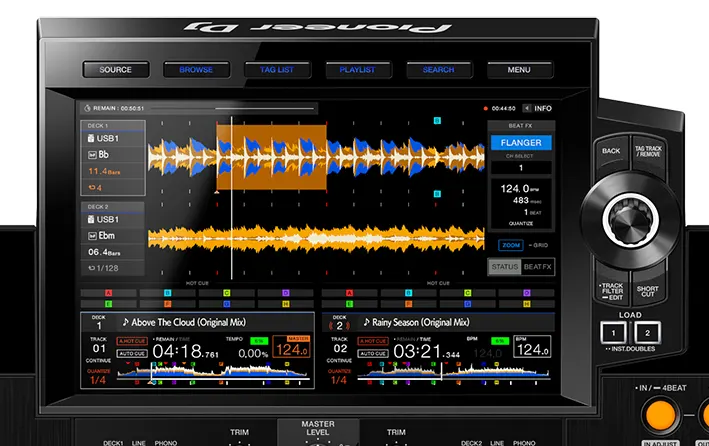Tap Deck 1 hot cue B
This screenshot has width=709, height=446.
(x=167, y=293)
